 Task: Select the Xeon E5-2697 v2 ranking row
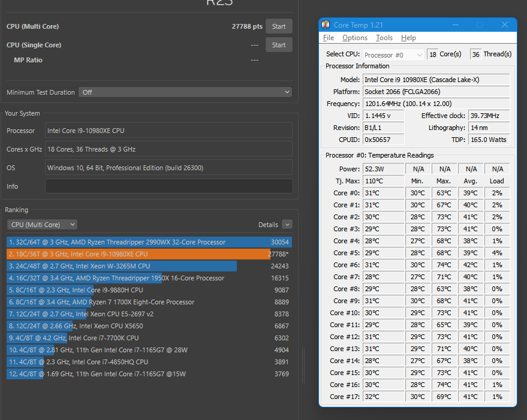(149, 314)
